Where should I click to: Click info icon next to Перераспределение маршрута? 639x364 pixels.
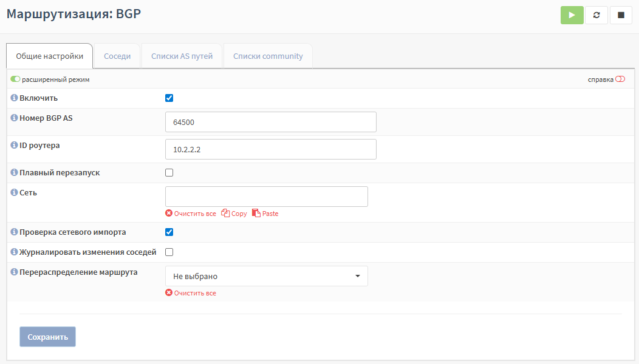click(15, 272)
